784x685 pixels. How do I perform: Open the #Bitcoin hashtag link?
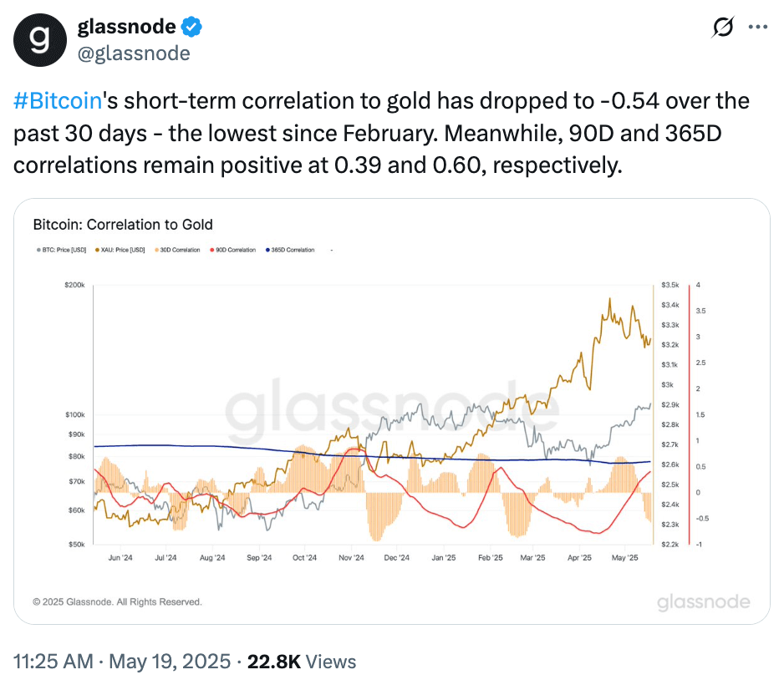pyautogui.click(x=57, y=101)
